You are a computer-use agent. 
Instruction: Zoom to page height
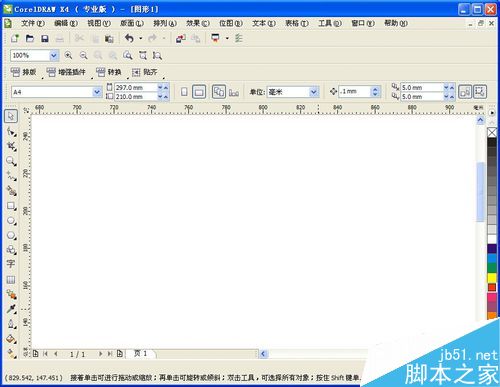click(157, 55)
